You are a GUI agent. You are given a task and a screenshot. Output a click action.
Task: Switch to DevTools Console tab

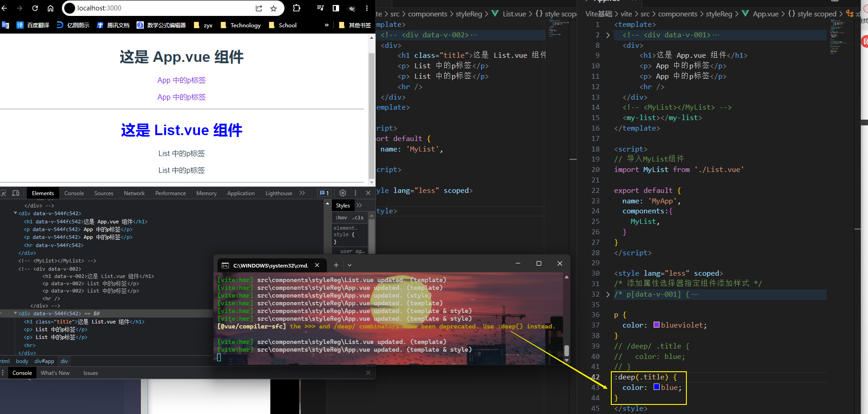point(74,193)
